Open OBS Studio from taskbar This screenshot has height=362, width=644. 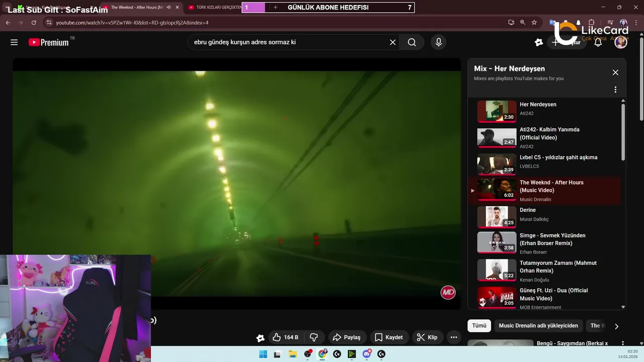(x=307, y=354)
